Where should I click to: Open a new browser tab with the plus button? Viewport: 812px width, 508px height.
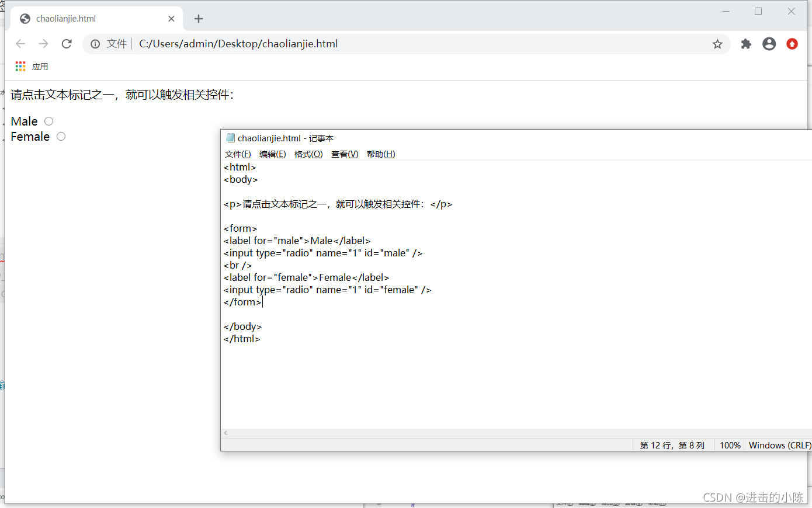tap(199, 19)
